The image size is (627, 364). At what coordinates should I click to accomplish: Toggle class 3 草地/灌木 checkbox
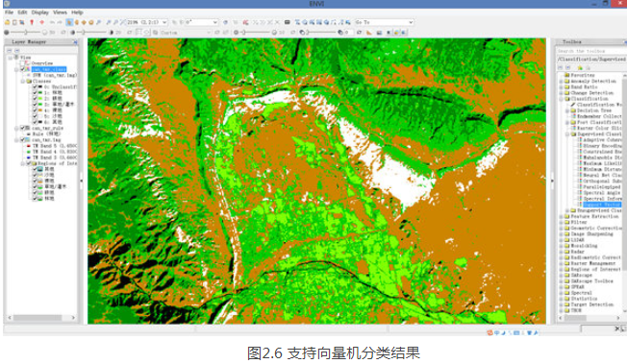coord(35,105)
